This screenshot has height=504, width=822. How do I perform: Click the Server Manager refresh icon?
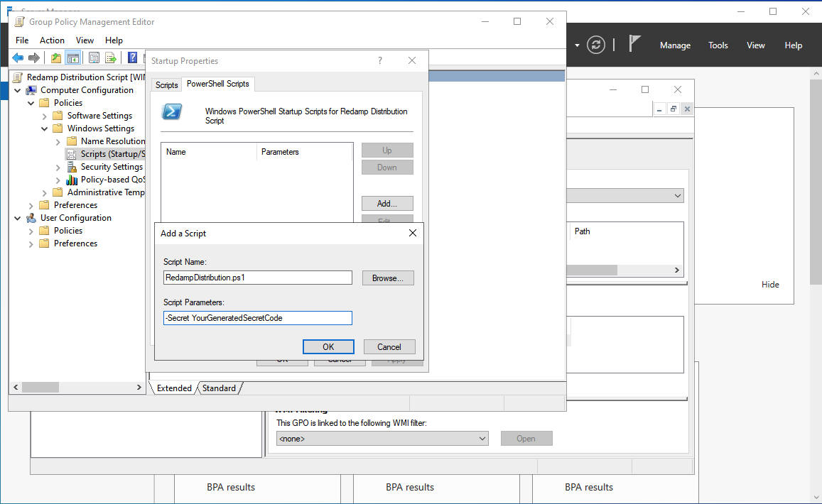click(x=597, y=45)
